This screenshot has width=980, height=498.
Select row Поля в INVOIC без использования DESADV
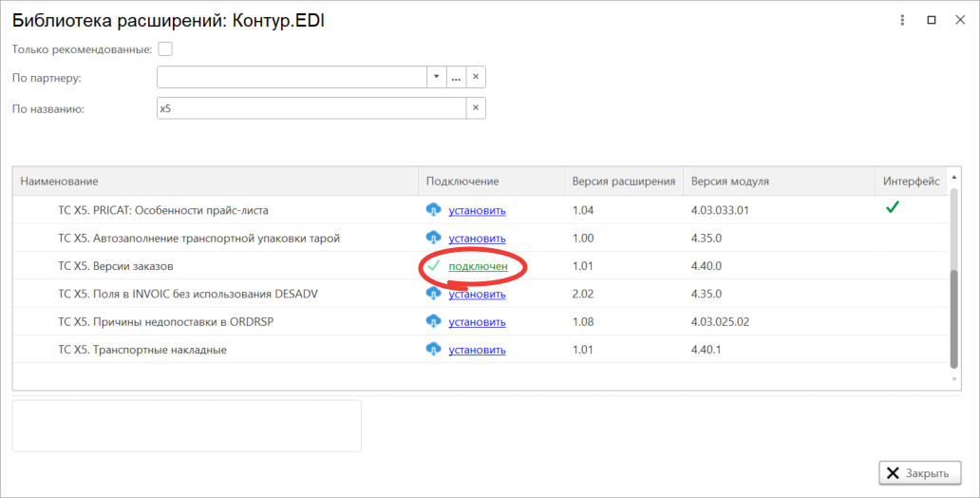pyautogui.click(x=480, y=294)
